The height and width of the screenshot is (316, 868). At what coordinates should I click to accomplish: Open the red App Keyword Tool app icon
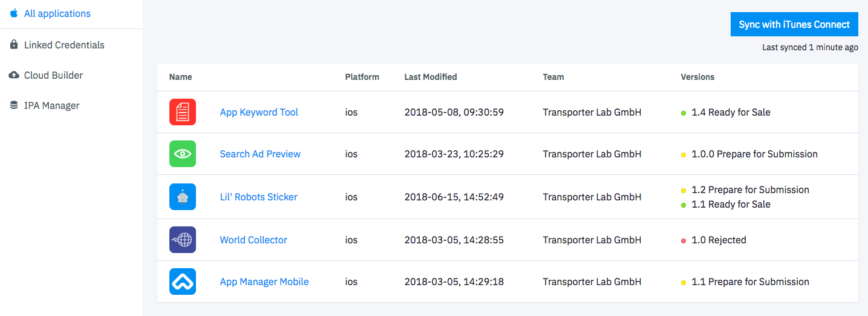pos(183,112)
